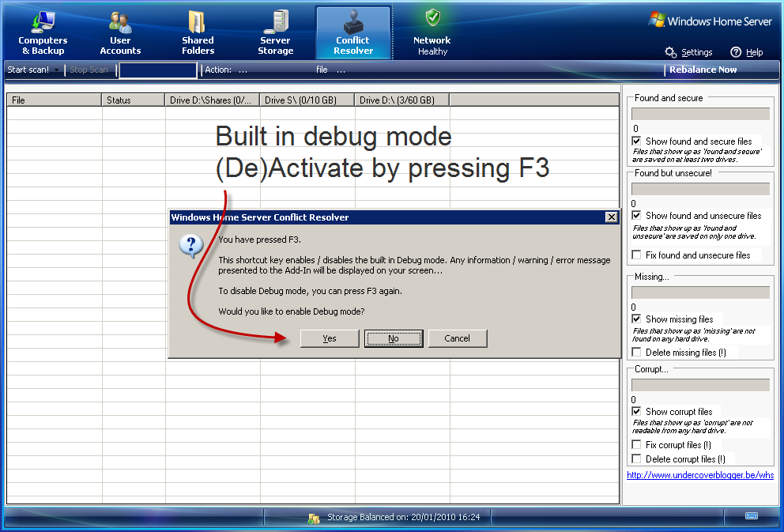
Task: Sort by the Status column header
Action: coord(133,100)
